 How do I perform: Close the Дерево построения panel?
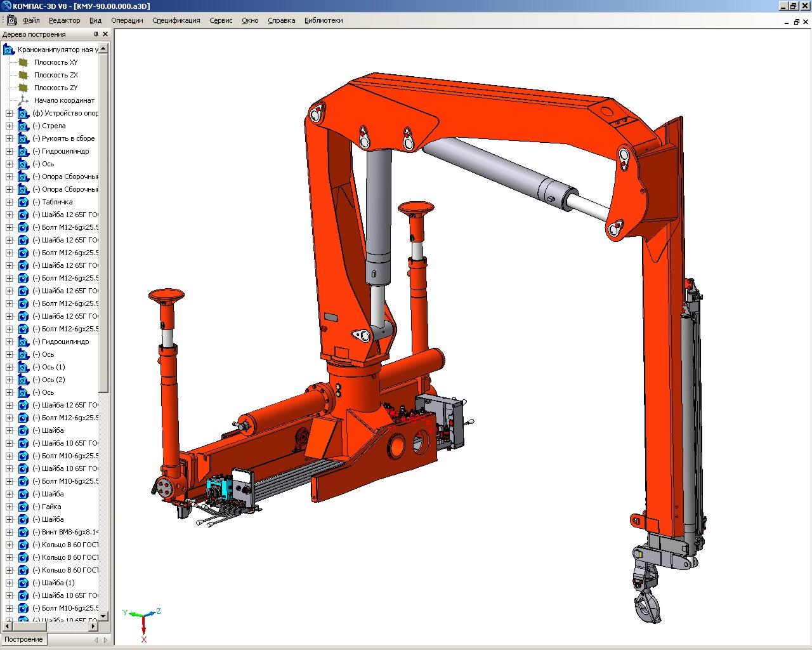pyautogui.click(x=105, y=34)
